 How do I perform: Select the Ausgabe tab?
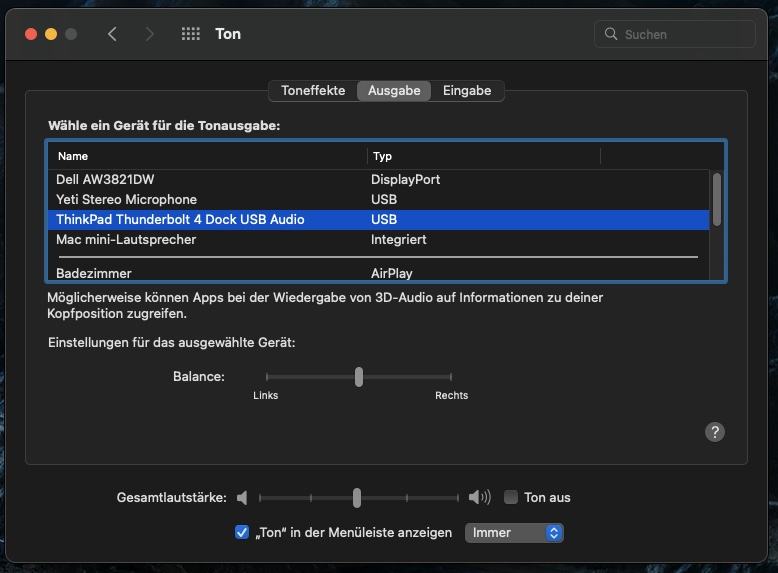(394, 91)
